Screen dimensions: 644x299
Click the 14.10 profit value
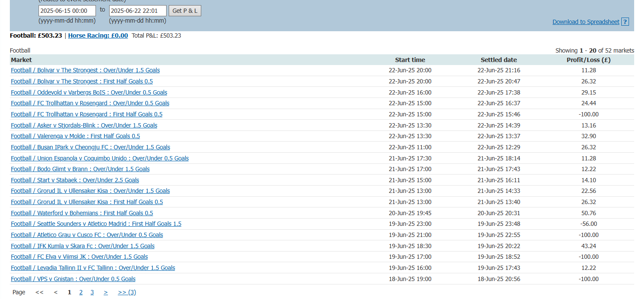click(x=588, y=180)
